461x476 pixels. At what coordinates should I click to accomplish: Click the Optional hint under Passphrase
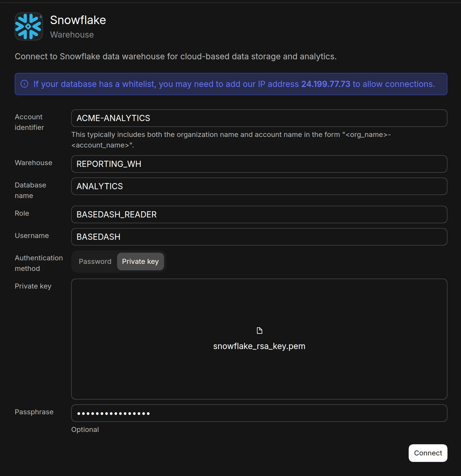coord(85,430)
